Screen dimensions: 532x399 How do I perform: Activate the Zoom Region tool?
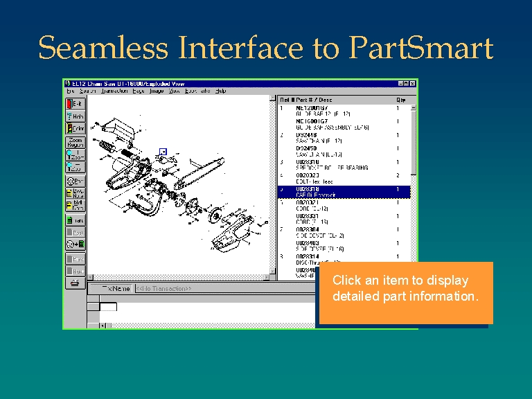[x=76, y=142]
